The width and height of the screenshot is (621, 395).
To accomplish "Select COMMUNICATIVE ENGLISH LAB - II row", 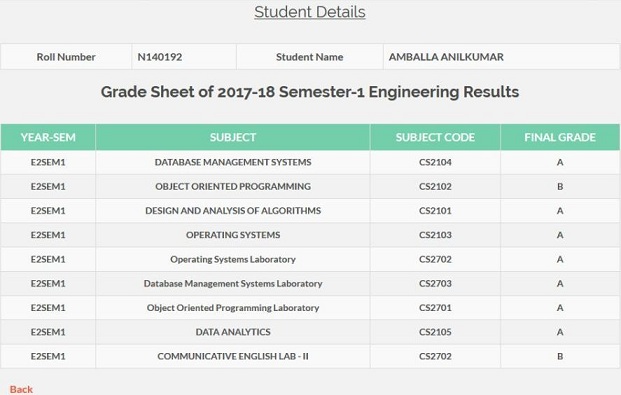I will click(310, 356).
